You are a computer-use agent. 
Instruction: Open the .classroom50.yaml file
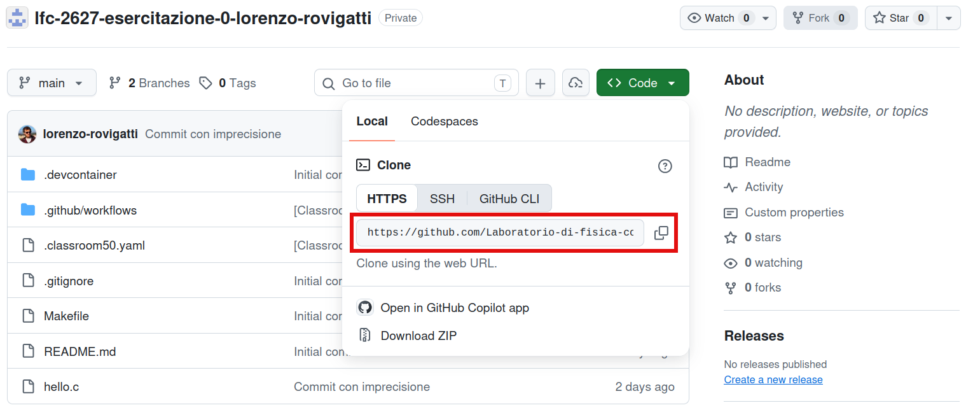tap(94, 245)
